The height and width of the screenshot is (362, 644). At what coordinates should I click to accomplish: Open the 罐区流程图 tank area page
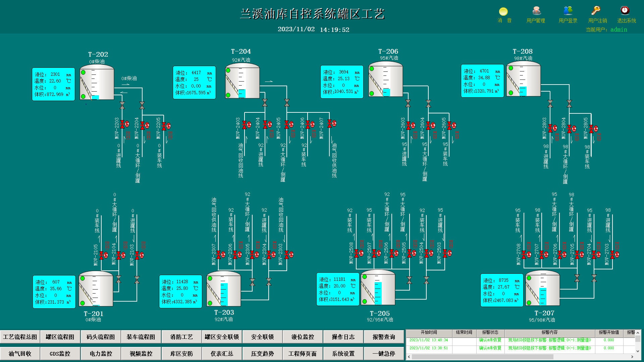click(60, 337)
